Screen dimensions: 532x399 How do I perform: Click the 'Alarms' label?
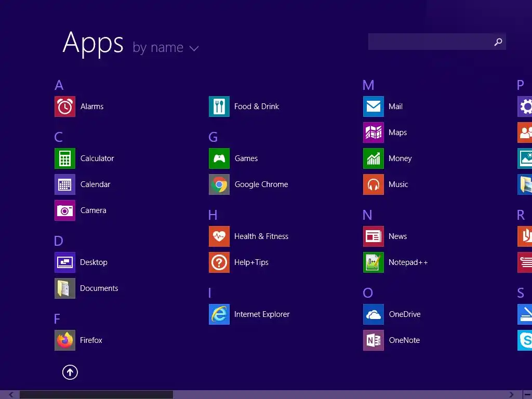click(x=92, y=107)
